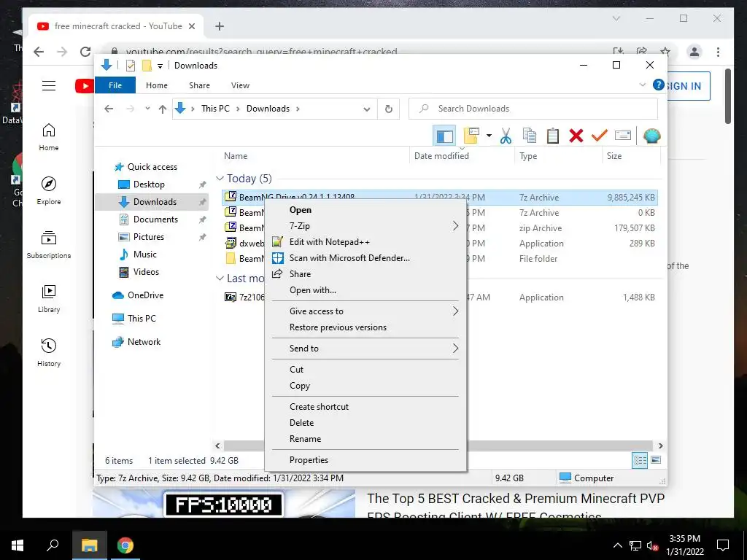The height and width of the screenshot is (560, 747).
Task: Choose Scan with Microsoft Defender
Action: coord(365,258)
